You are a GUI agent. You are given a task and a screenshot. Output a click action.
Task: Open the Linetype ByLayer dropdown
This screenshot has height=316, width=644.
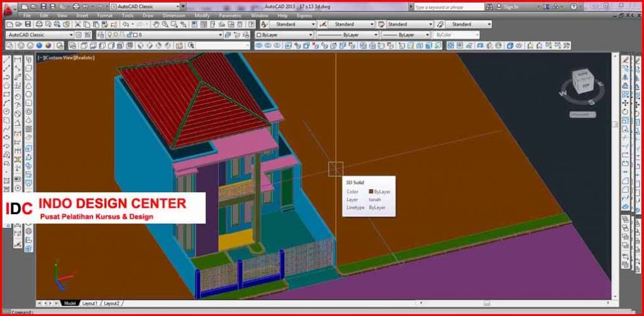click(347, 35)
